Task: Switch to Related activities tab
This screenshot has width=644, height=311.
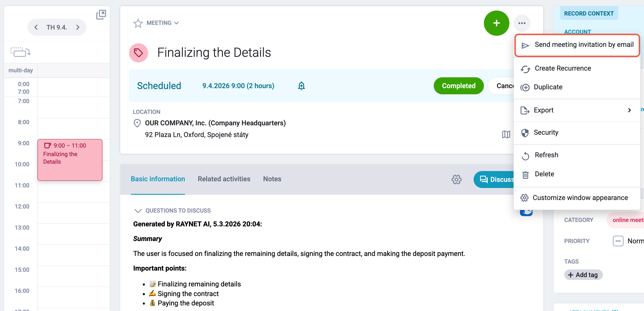Action: click(x=224, y=179)
